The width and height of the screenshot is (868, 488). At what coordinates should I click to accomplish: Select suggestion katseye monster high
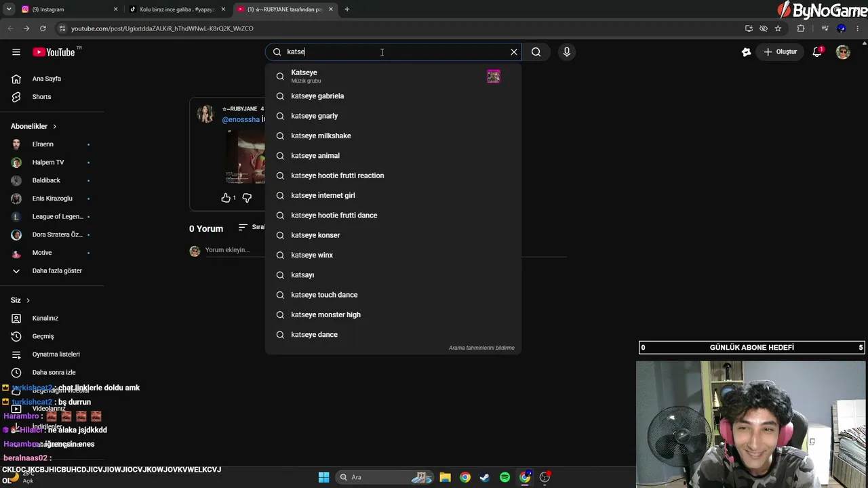click(x=393, y=314)
